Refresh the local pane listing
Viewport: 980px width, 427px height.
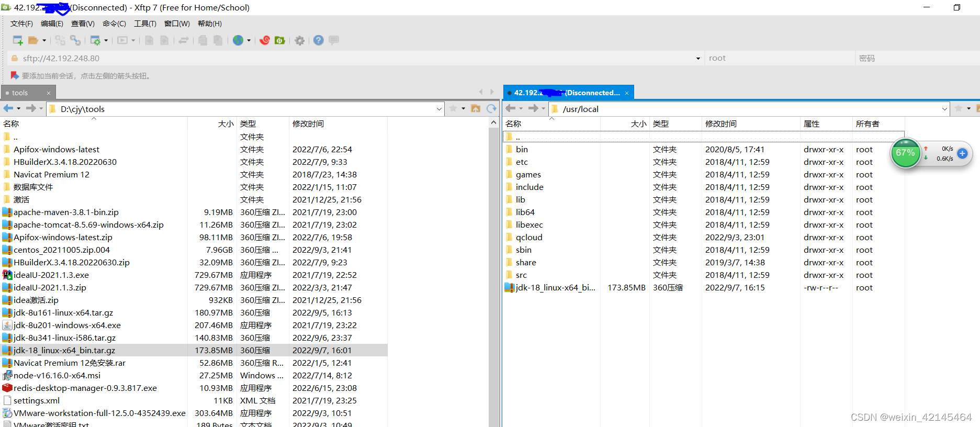coord(491,108)
